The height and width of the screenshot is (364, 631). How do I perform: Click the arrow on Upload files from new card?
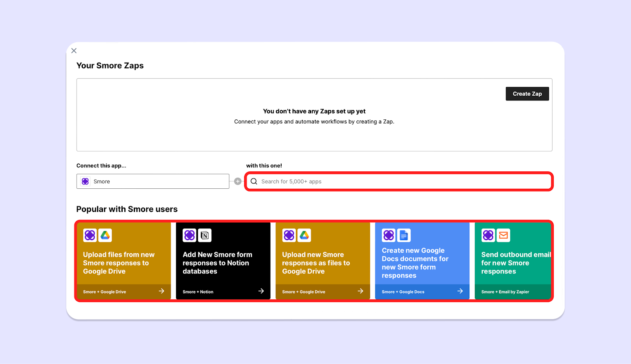(x=161, y=291)
